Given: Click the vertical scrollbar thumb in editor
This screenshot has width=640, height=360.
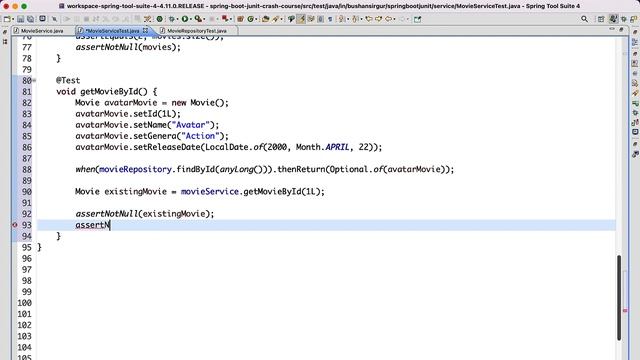Looking at the screenshot, I should click(619, 298).
